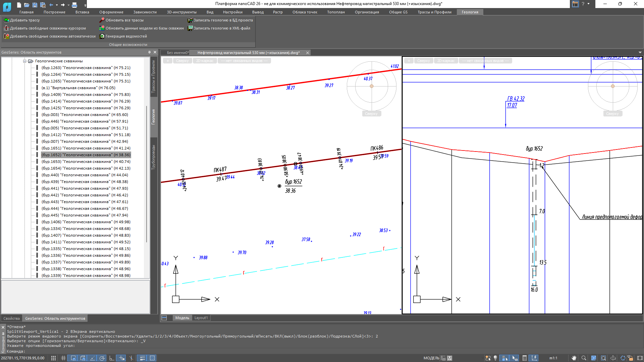Pin the GeoSeries panel with pushpin icon
The height and width of the screenshot is (362, 644).
(x=150, y=52)
